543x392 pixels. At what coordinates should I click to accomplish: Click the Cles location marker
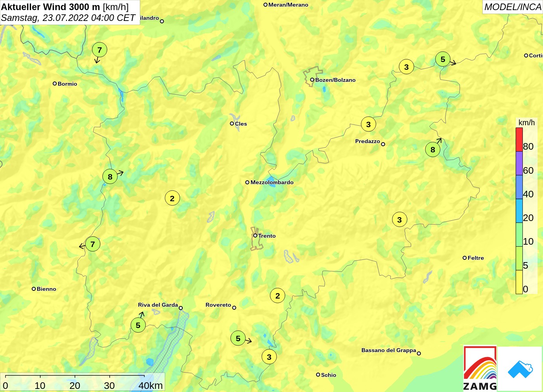[x=232, y=124]
